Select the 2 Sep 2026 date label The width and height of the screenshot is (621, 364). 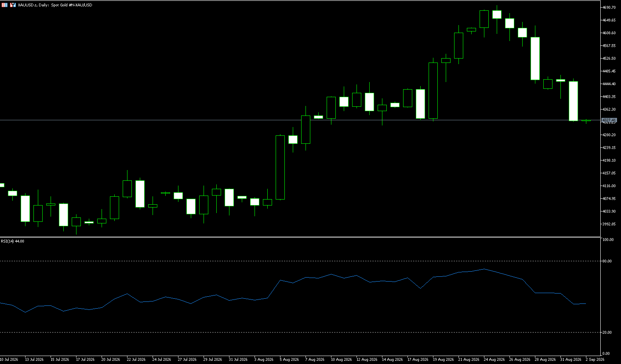595,359
